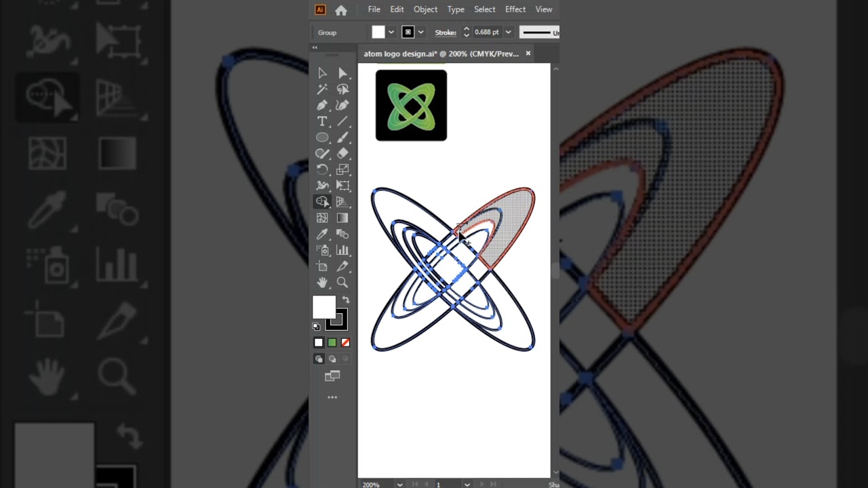Select the Eyedropper tool
This screenshot has width=868, height=488.
click(322, 234)
